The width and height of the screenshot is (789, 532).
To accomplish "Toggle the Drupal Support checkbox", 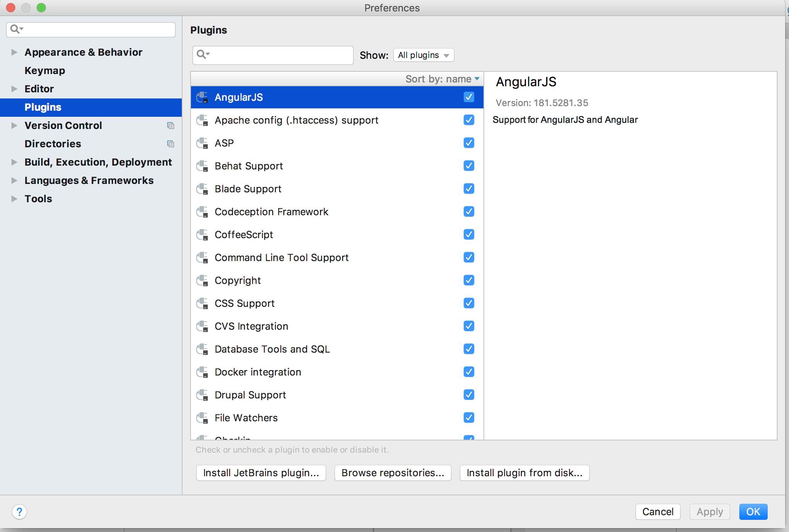I will pyautogui.click(x=469, y=395).
